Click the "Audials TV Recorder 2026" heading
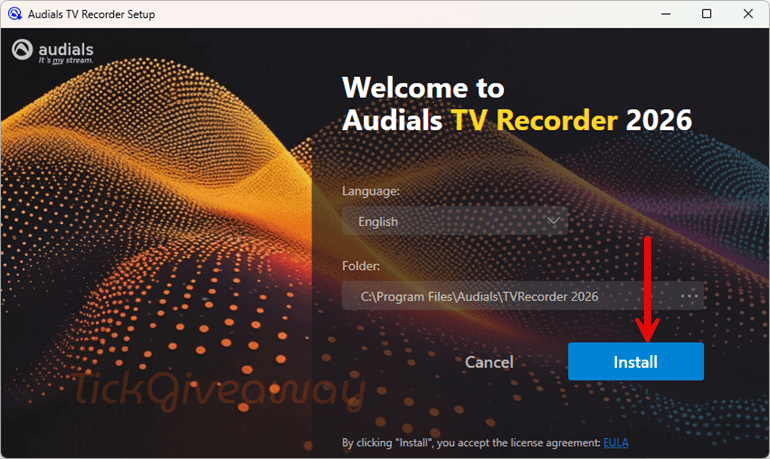The image size is (770, 459). tap(517, 120)
